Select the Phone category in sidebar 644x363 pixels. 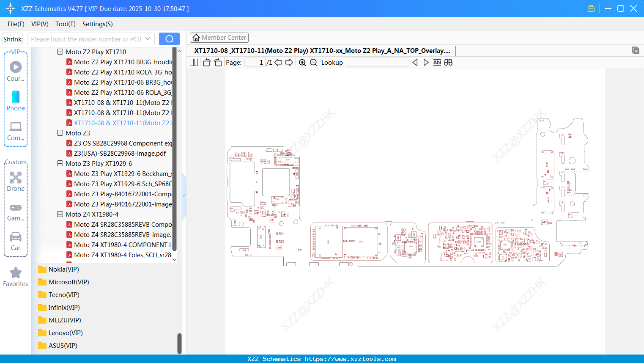point(16,101)
